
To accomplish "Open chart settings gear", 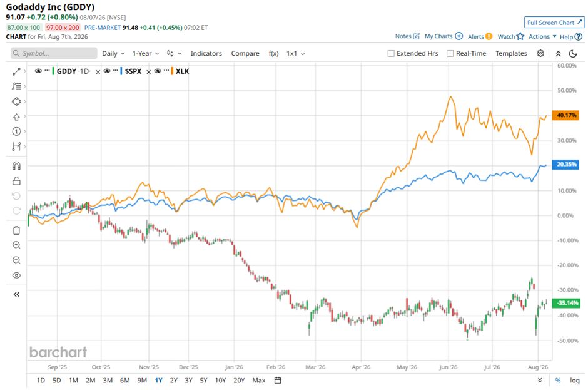I will [x=540, y=53].
